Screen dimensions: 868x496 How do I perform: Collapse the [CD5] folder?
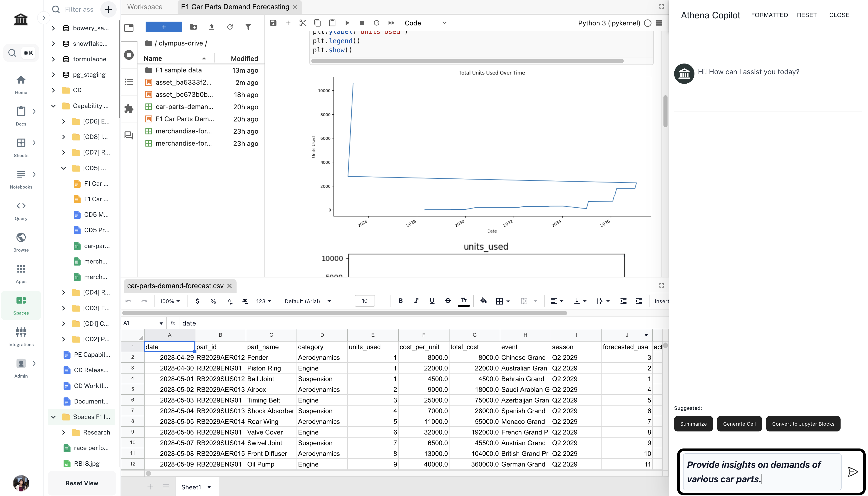click(x=63, y=168)
